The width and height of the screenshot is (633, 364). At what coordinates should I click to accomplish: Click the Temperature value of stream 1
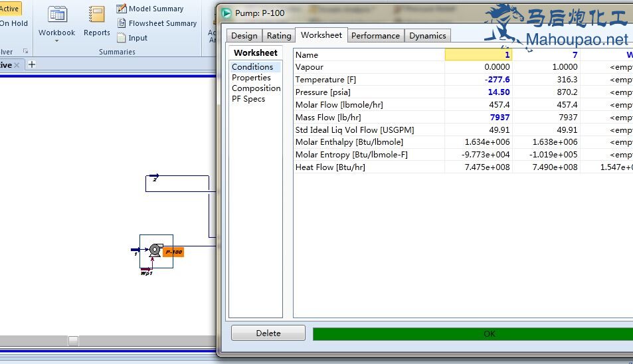pyautogui.click(x=478, y=80)
